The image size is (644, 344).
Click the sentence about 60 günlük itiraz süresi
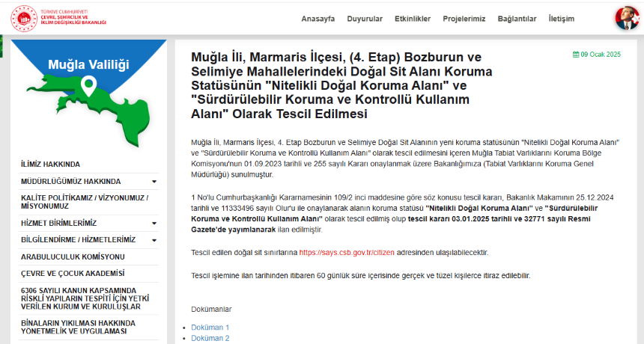(361, 276)
